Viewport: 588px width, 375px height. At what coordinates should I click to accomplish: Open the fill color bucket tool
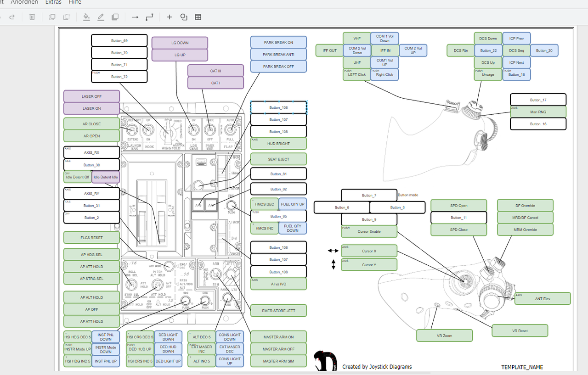86,17
